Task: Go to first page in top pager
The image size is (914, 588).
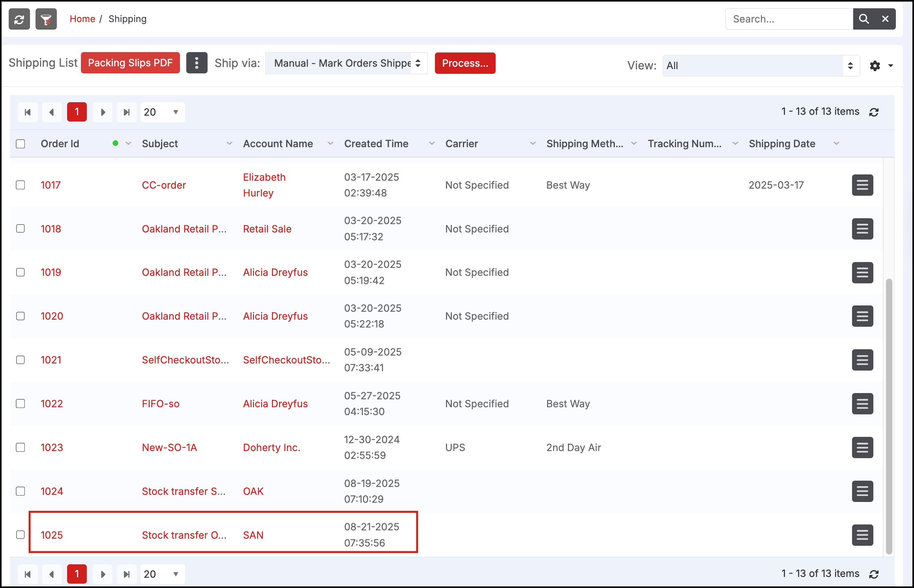Action: [28, 112]
